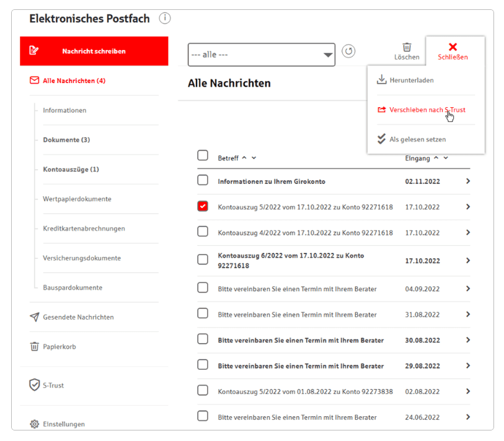504x441 pixels.
Task: Open chevron for Kontoauszug 5/2022 Konto 92271618
Action: (x=468, y=207)
